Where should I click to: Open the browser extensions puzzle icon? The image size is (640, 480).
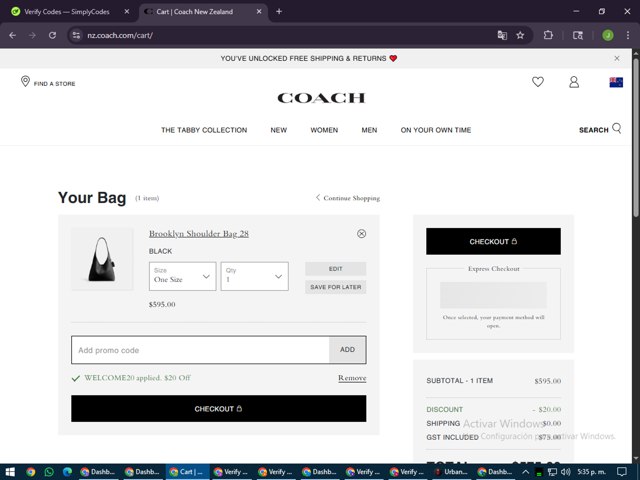(x=548, y=36)
